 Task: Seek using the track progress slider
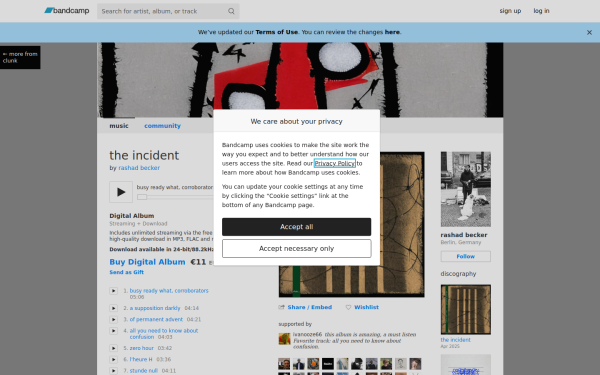click(x=142, y=197)
